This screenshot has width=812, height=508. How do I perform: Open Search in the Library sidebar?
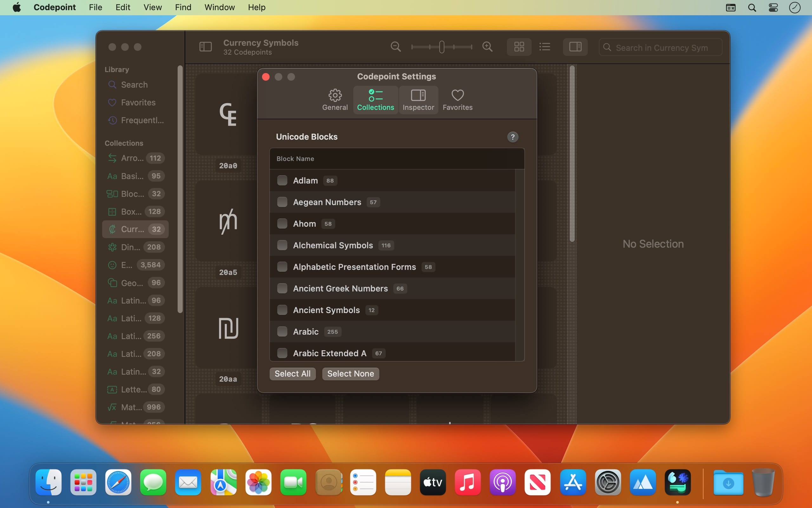pyautogui.click(x=135, y=85)
